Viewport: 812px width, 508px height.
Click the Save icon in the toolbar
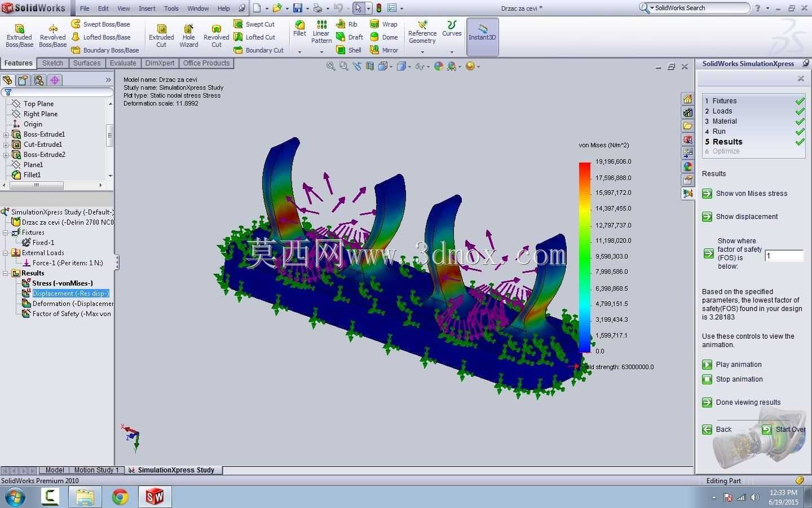click(x=298, y=8)
